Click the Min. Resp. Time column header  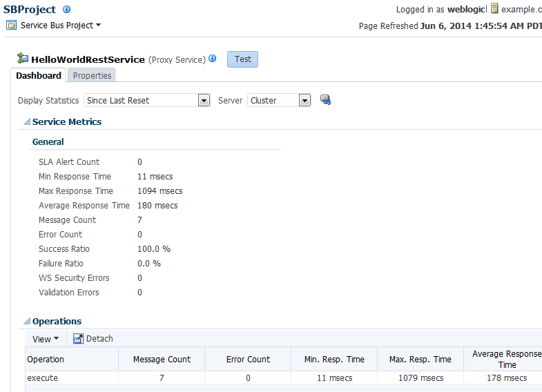(334, 360)
